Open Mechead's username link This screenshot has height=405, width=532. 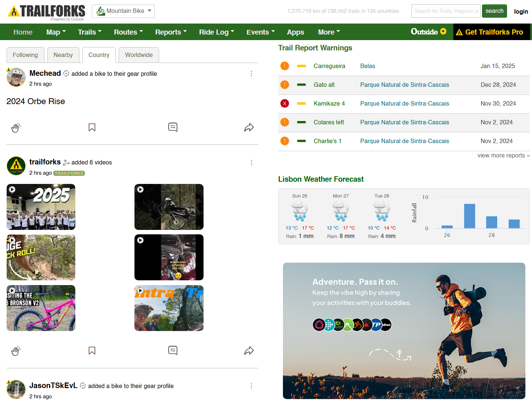(x=45, y=73)
